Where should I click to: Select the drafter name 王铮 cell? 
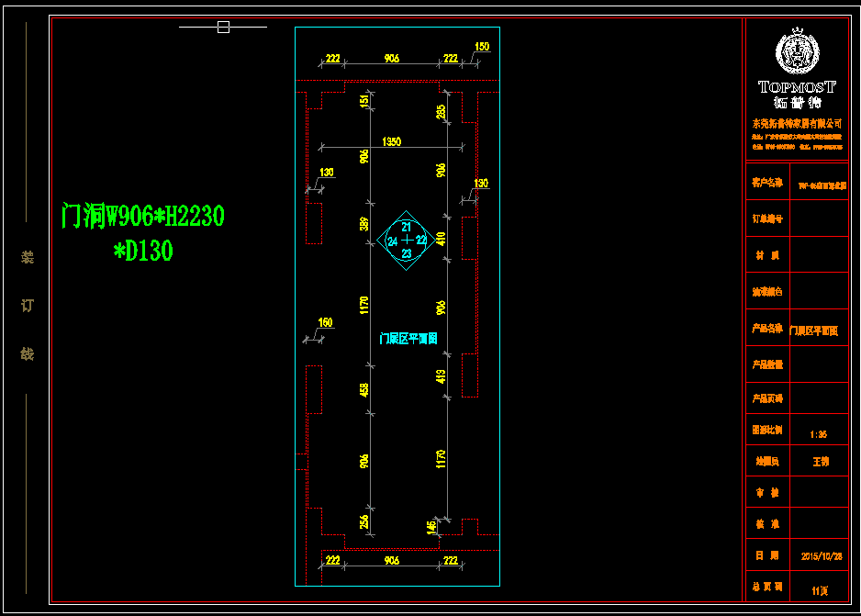tap(820, 462)
